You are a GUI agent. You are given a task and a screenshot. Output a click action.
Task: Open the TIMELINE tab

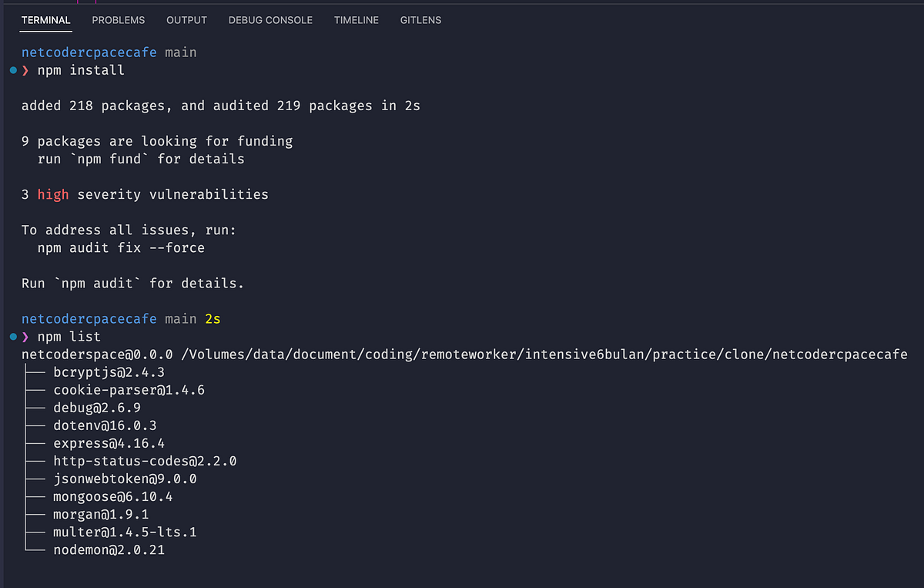(356, 20)
